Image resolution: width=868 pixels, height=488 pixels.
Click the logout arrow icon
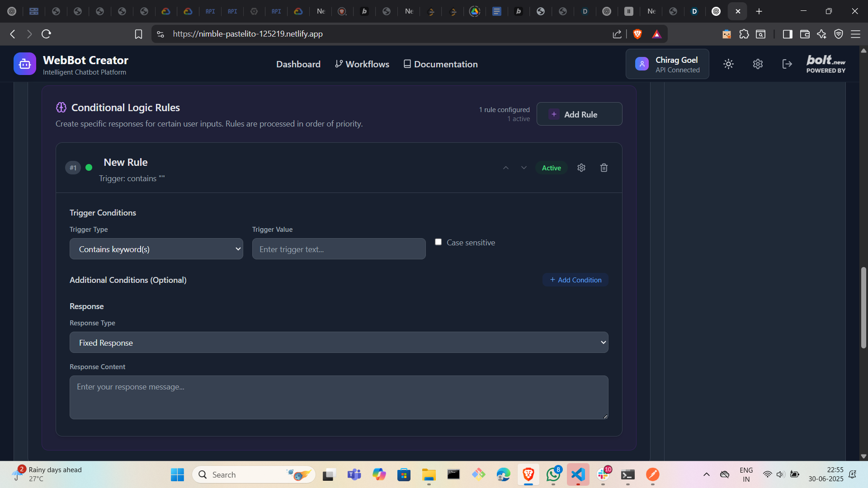pyautogui.click(x=787, y=64)
